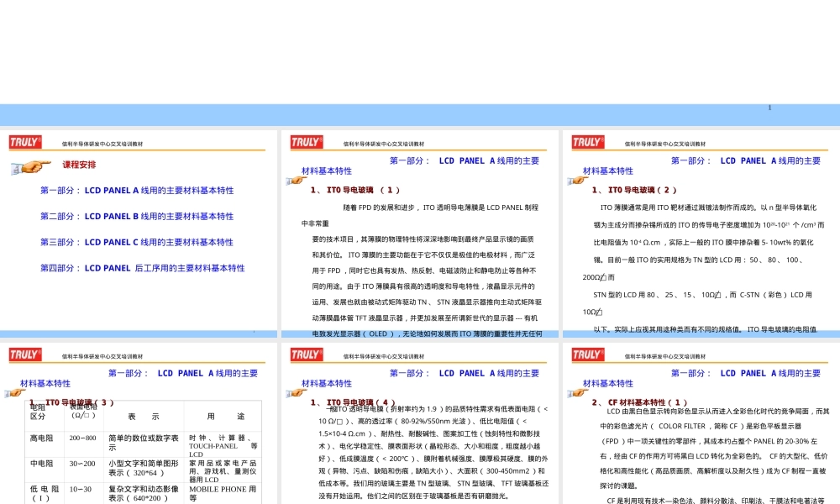Click the 复杂文字和动态影像表示 table cell
This screenshot has width=840, height=504.
[x=144, y=493]
